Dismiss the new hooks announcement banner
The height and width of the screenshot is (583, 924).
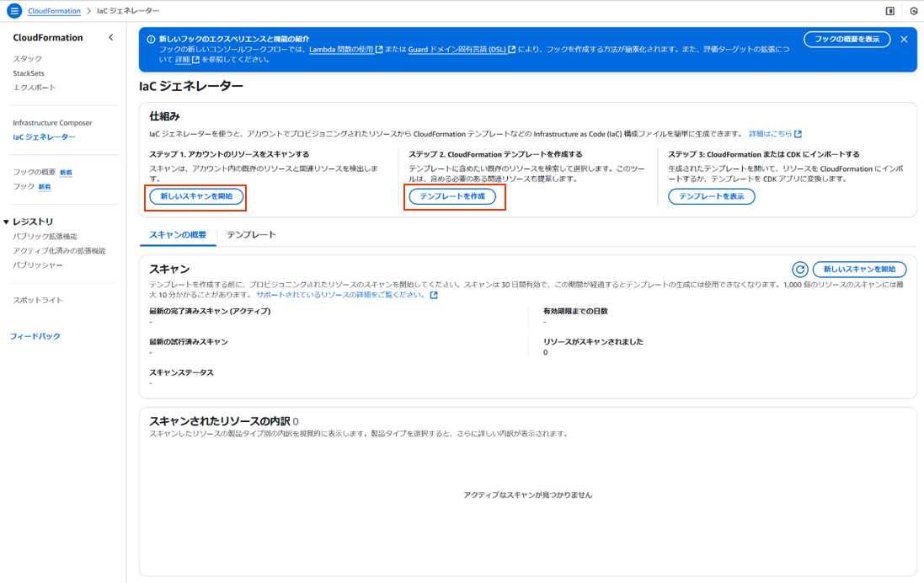[x=905, y=39]
